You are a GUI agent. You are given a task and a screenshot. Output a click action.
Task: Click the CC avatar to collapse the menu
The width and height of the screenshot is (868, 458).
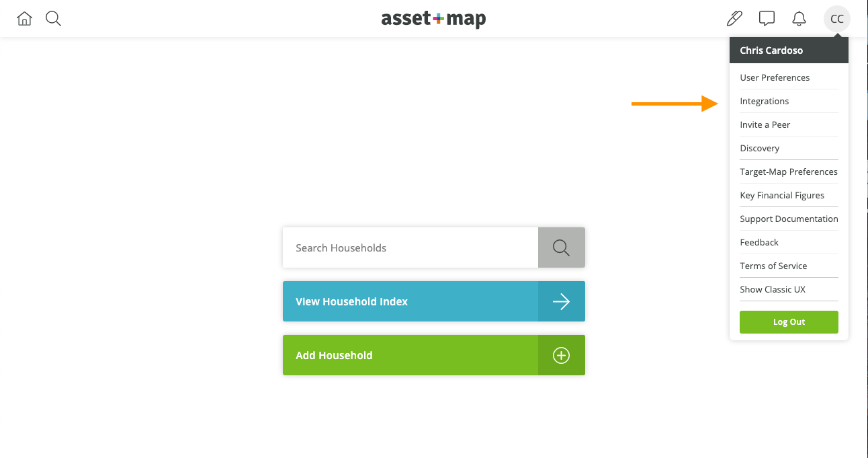[x=836, y=18]
